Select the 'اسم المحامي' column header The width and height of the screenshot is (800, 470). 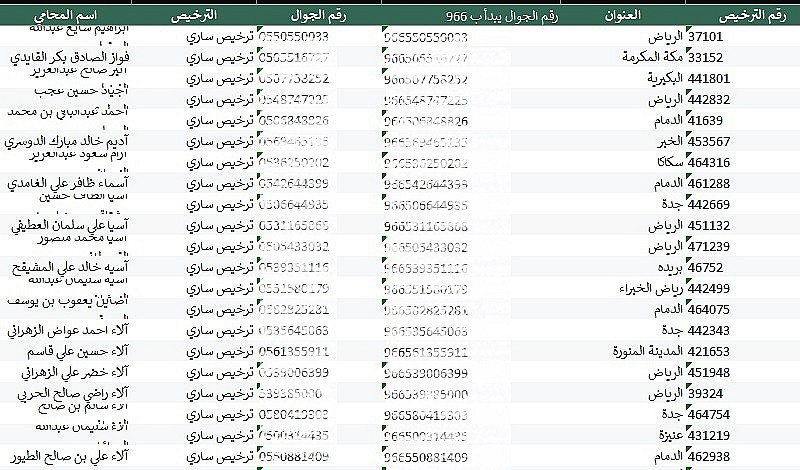click(x=65, y=16)
